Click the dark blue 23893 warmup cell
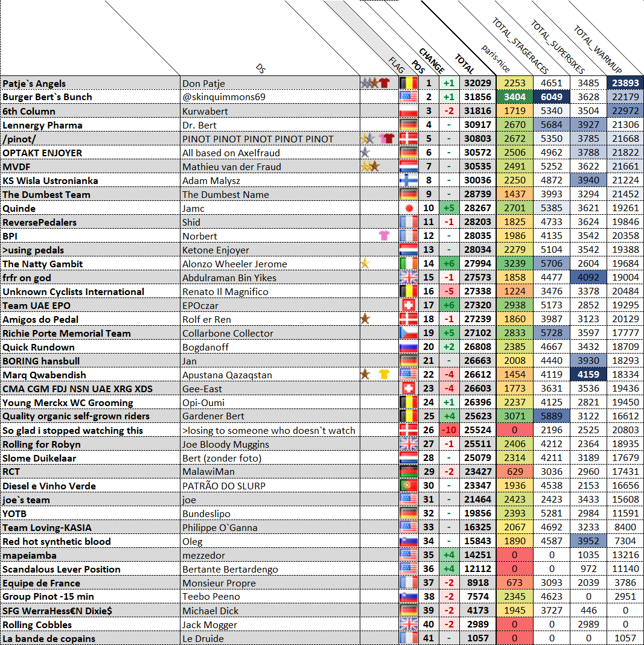This screenshot has height=645, width=644. click(x=625, y=84)
